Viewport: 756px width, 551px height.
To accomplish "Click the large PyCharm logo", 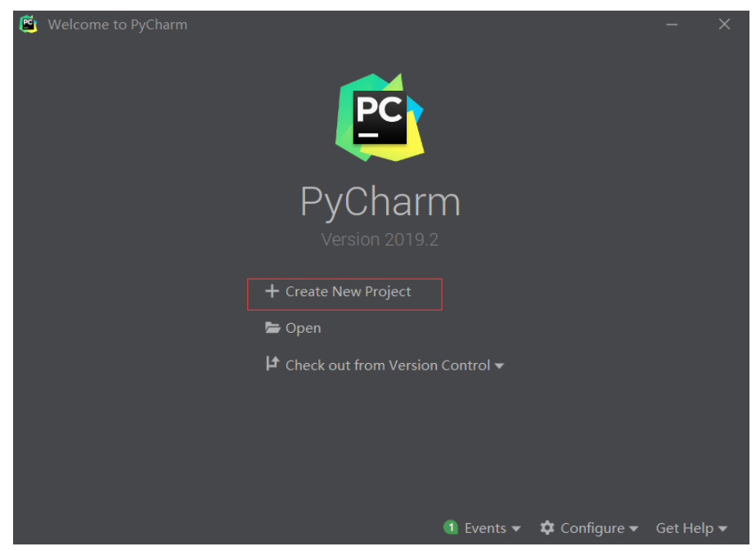I will click(380, 117).
